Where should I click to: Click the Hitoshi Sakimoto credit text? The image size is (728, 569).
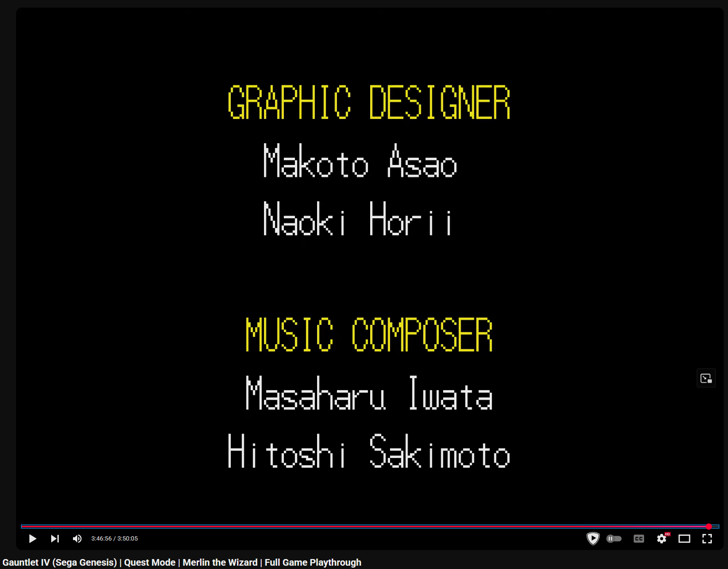coord(369,451)
